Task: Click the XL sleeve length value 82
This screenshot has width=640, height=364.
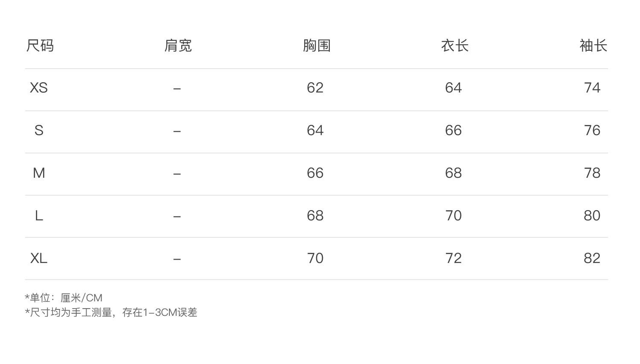Action: tap(592, 258)
